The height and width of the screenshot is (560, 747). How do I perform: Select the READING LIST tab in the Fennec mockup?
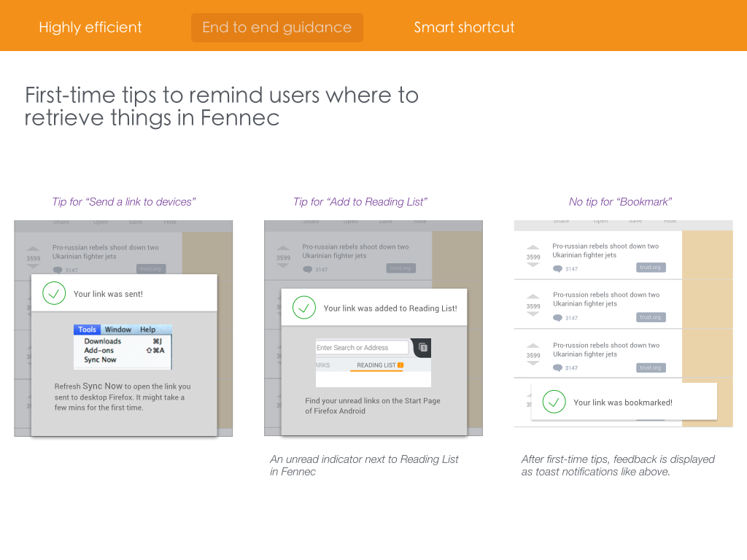(x=376, y=365)
